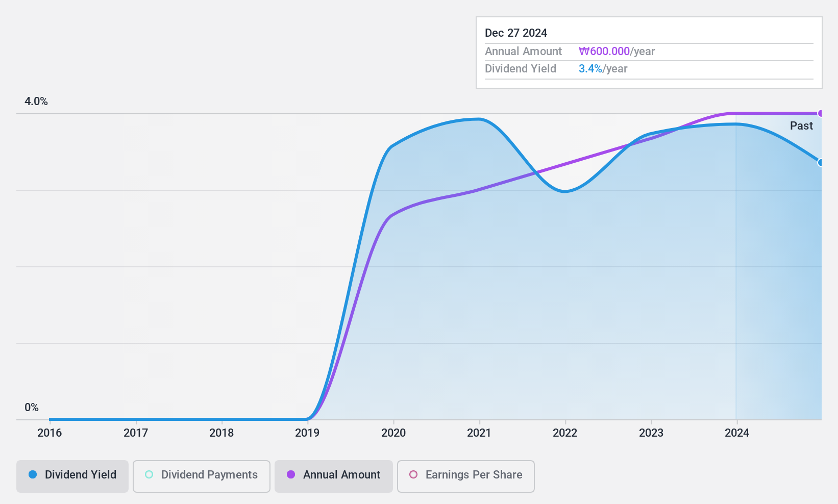Viewport: 838px width, 504px height.
Task: Click the 2024 x-axis label
Action: [x=737, y=433]
